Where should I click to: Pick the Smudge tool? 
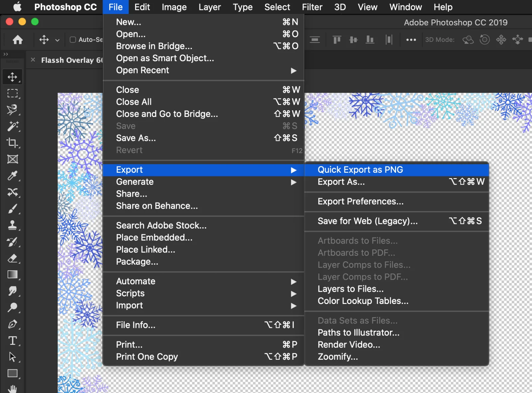click(x=13, y=291)
